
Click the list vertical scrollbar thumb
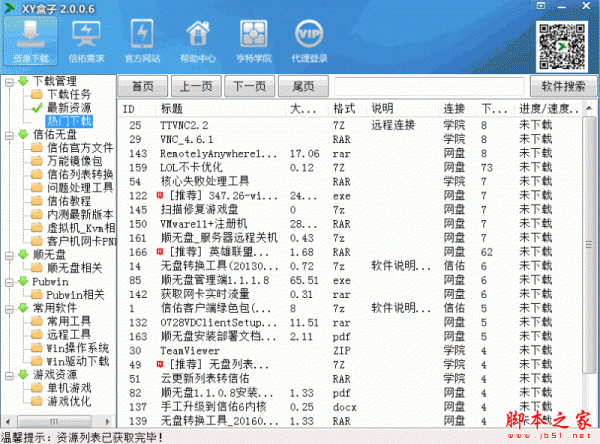pos(589,244)
